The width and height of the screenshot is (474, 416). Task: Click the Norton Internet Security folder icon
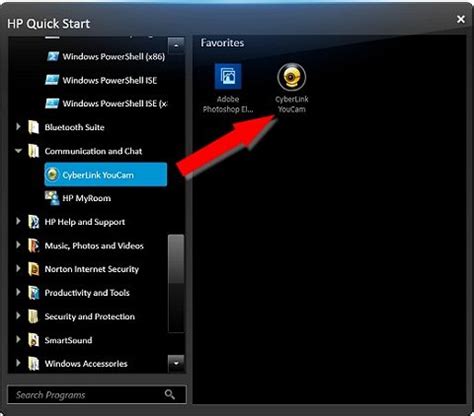33,269
